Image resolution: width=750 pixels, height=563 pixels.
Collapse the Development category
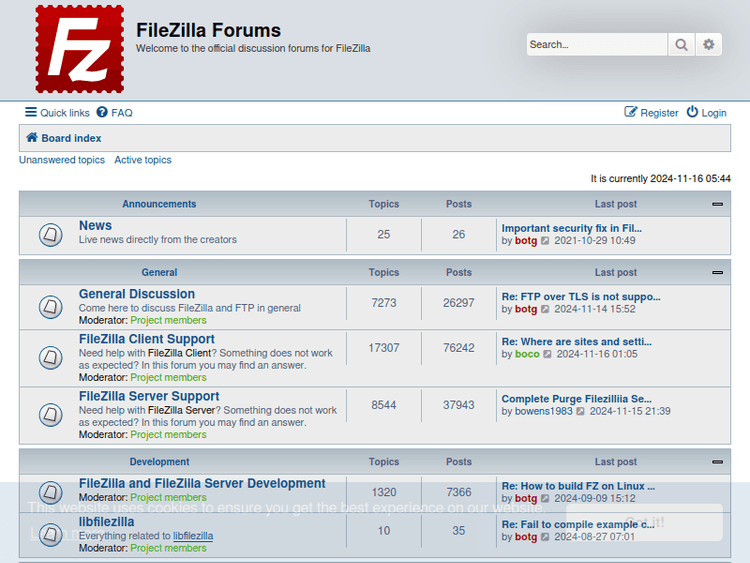[717, 462]
